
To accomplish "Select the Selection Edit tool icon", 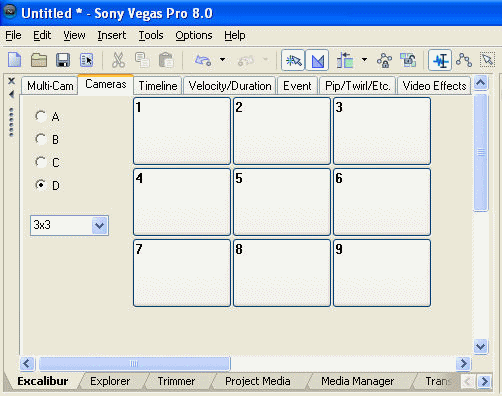I will click(x=488, y=60).
